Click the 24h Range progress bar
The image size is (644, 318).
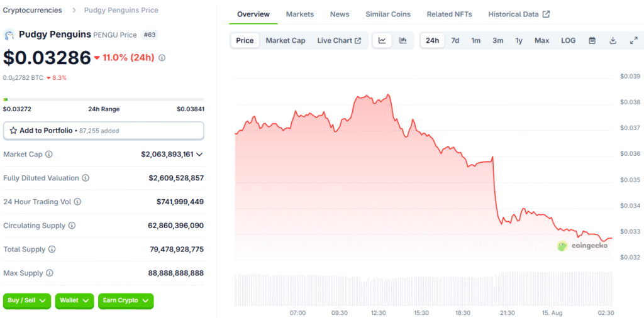tap(104, 99)
